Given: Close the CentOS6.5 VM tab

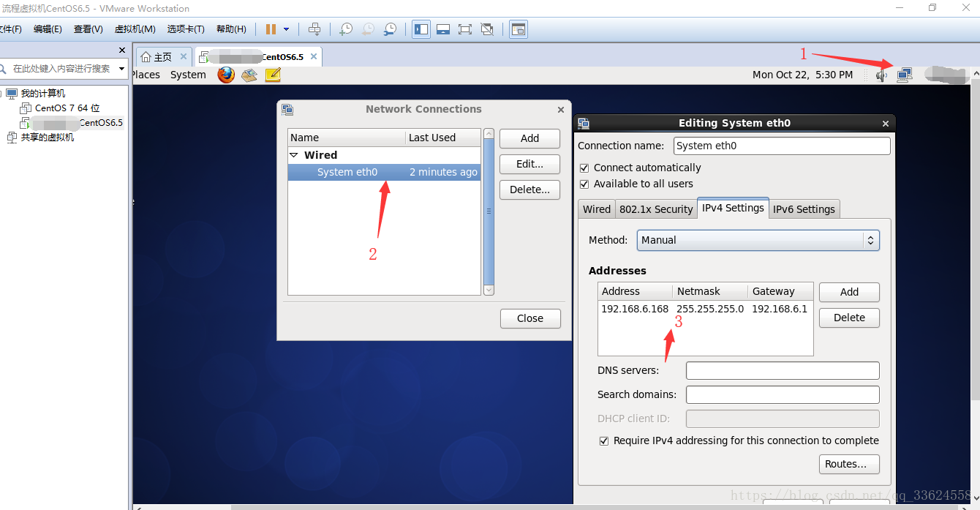Looking at the screenshot, I should tap(314, 56).
